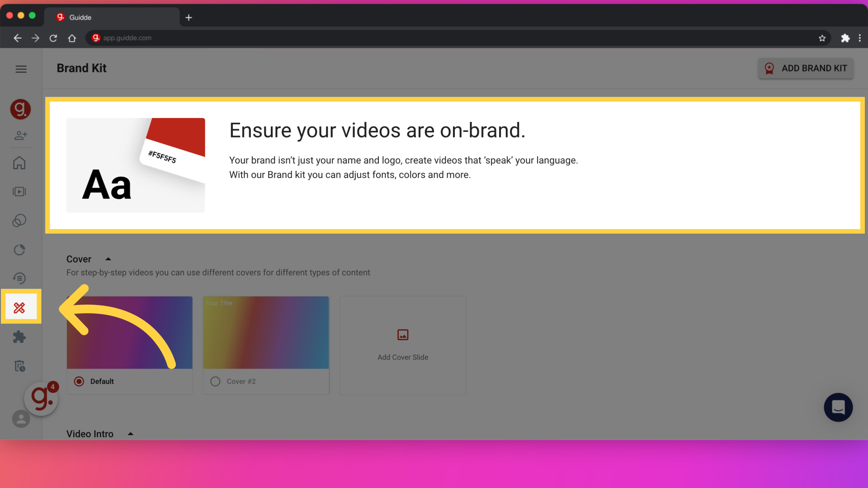Open the hamburger menu in the sidebar
Image resolution: width=868 pixels, height=488 pixels.
[21, 69]
